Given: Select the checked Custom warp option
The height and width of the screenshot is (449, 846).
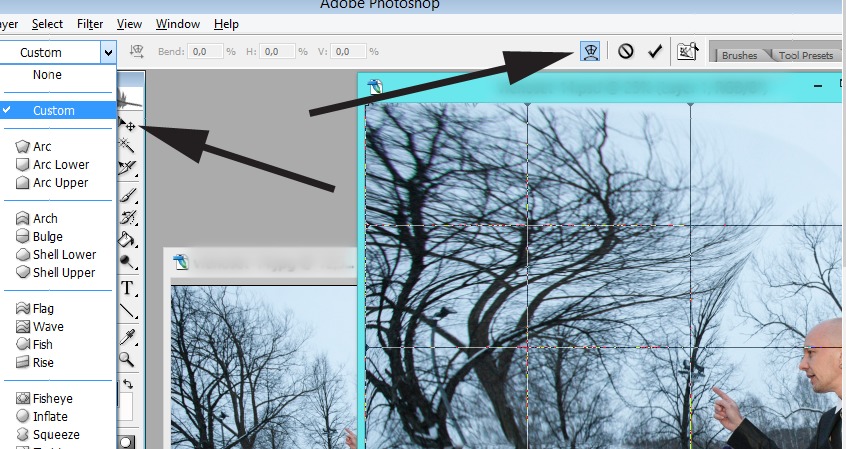Looking at the screenshot, I should (54, 111).
